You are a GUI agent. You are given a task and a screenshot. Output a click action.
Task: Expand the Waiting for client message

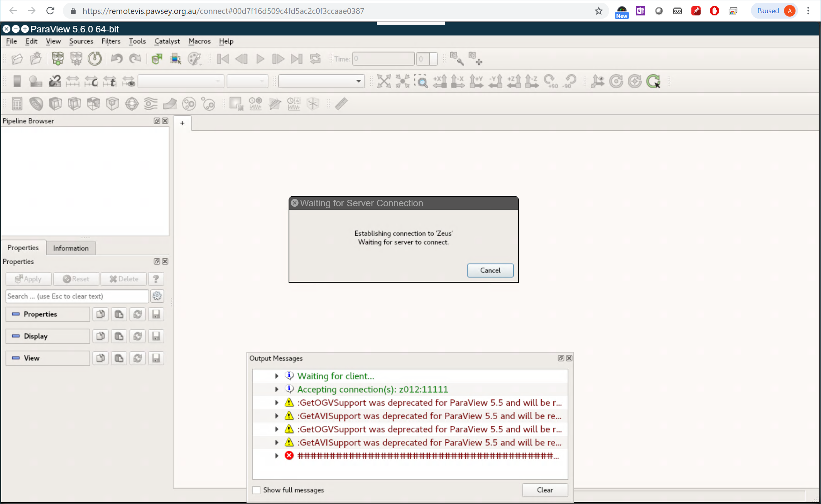point(277,376)
